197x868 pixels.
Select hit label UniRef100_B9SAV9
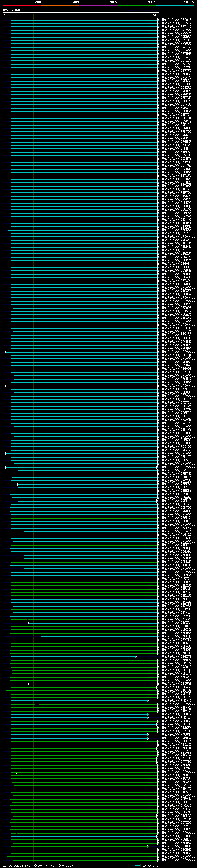(177, 91)
